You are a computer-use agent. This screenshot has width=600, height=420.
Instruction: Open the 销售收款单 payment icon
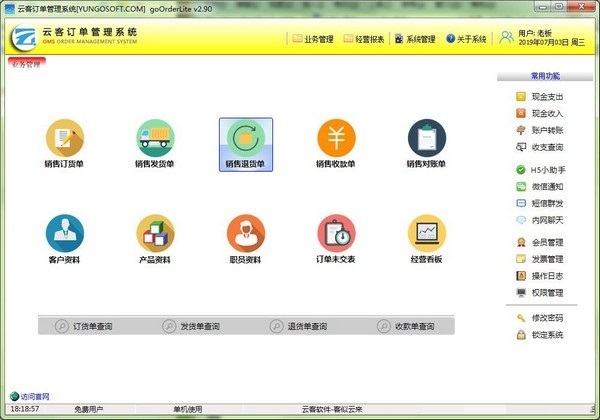click(336, 138)
